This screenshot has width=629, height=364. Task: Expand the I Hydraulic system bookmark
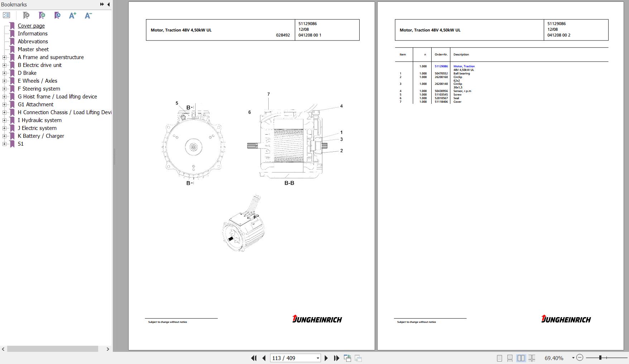(4, 120)
